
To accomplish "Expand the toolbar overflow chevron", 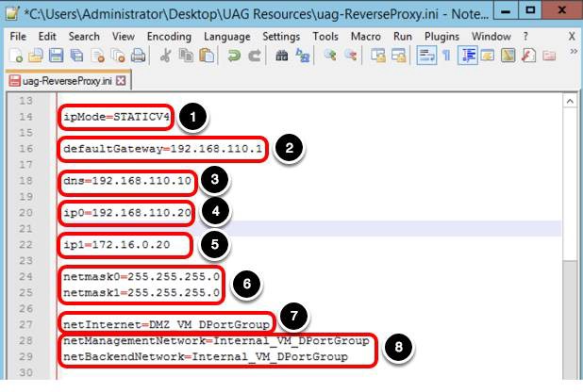I will [574, 51].
